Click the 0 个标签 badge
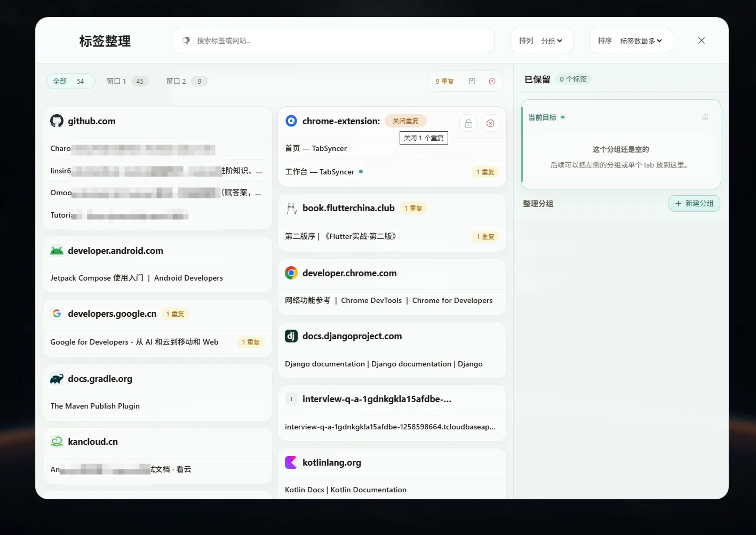The image size is (756, 535). pyautogui.click(x=573, y=79)
